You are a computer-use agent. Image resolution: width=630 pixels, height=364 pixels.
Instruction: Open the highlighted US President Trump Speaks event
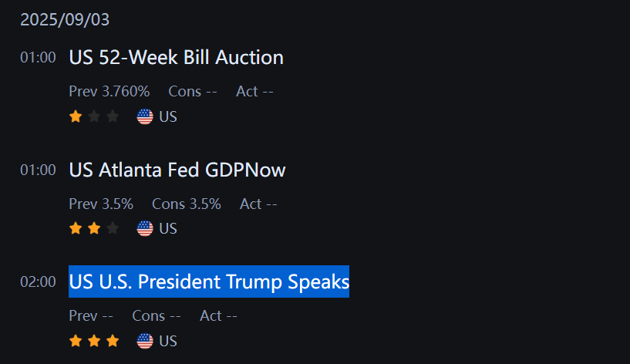[209, 281]
